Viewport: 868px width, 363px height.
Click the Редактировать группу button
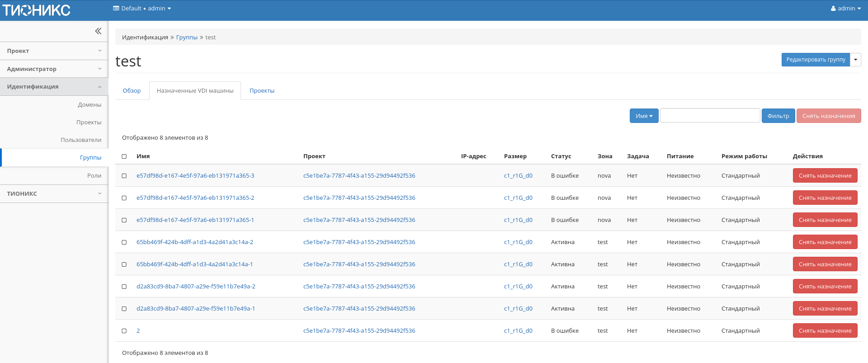816,60
